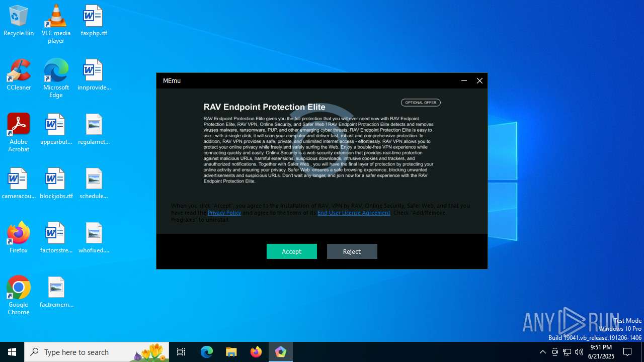This screenshot has width=644, height=362.
Task: Accept the RAV Endpoint Protection offer
Action: tap(292, 251)
